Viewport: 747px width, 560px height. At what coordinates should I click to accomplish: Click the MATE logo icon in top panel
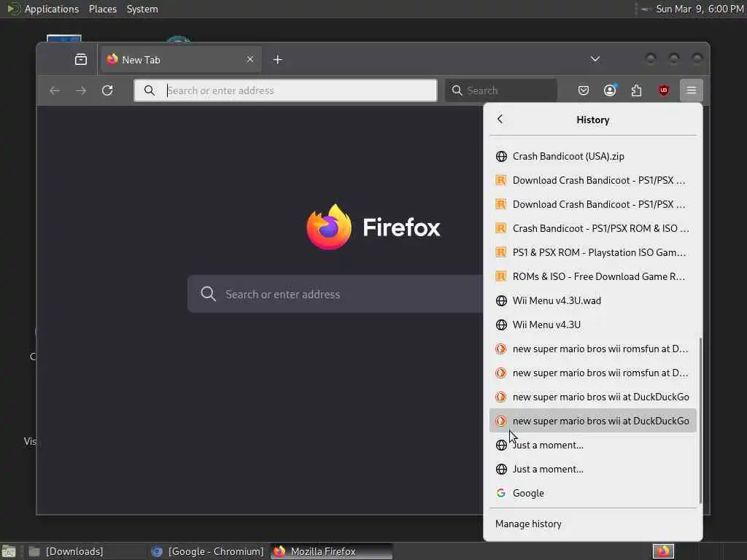(13, 9)
